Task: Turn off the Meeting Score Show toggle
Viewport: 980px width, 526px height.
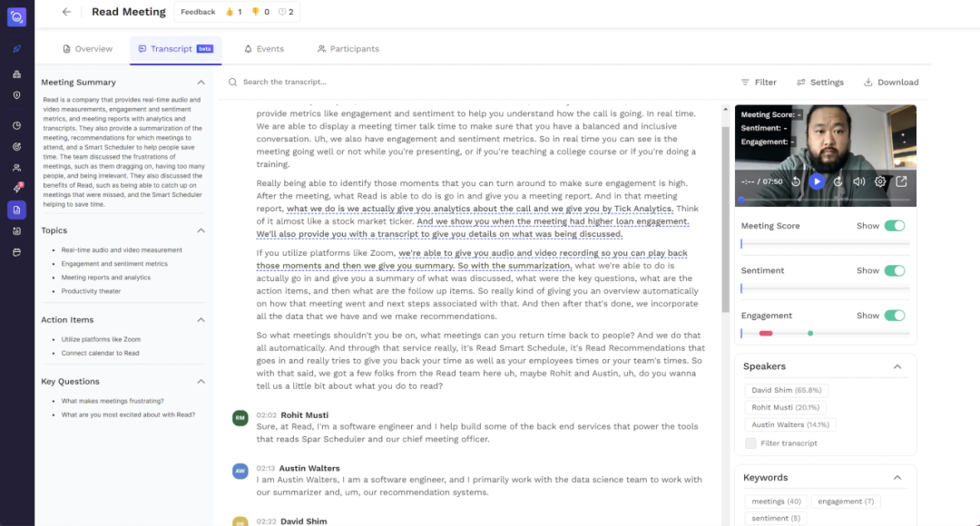Action: [895, 226]
